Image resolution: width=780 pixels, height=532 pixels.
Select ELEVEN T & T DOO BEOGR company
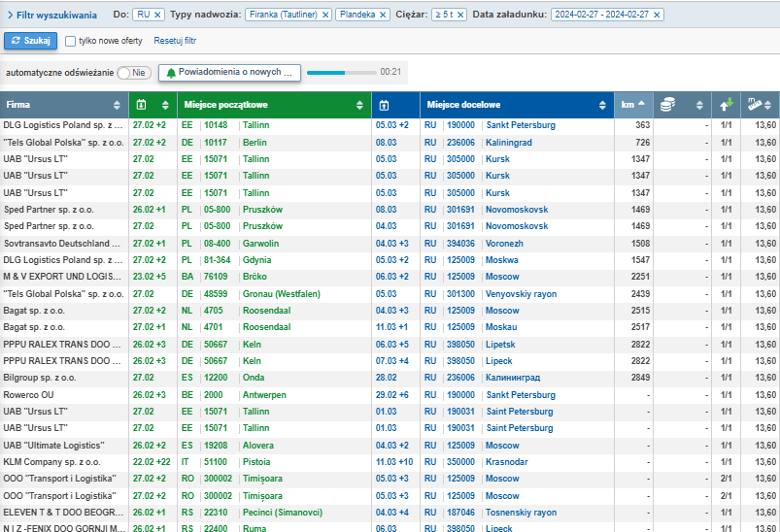[x=63, y=513]
